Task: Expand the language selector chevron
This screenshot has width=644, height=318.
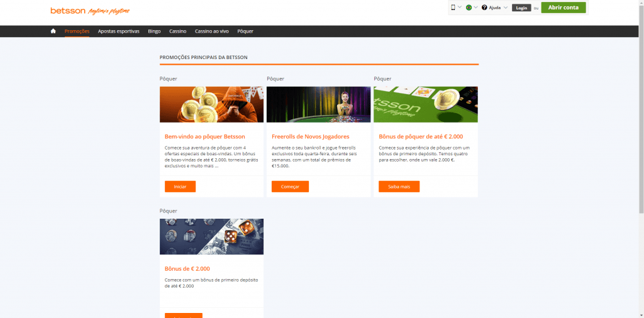Action: [475, 8]
